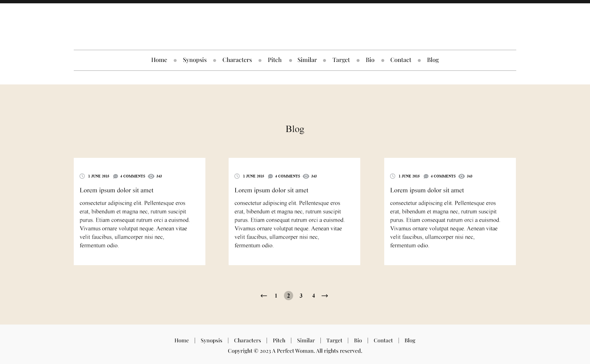Image resolution: width=590 pixels, height=364 pixels.
Task: Click the middle blog card excerpt text
Action: 289,224
